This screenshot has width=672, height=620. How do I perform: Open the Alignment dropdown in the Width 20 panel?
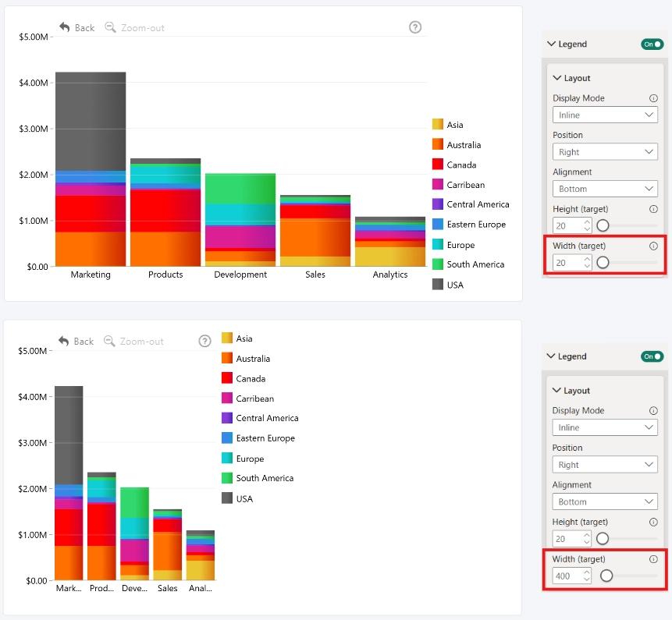[605, 189]
